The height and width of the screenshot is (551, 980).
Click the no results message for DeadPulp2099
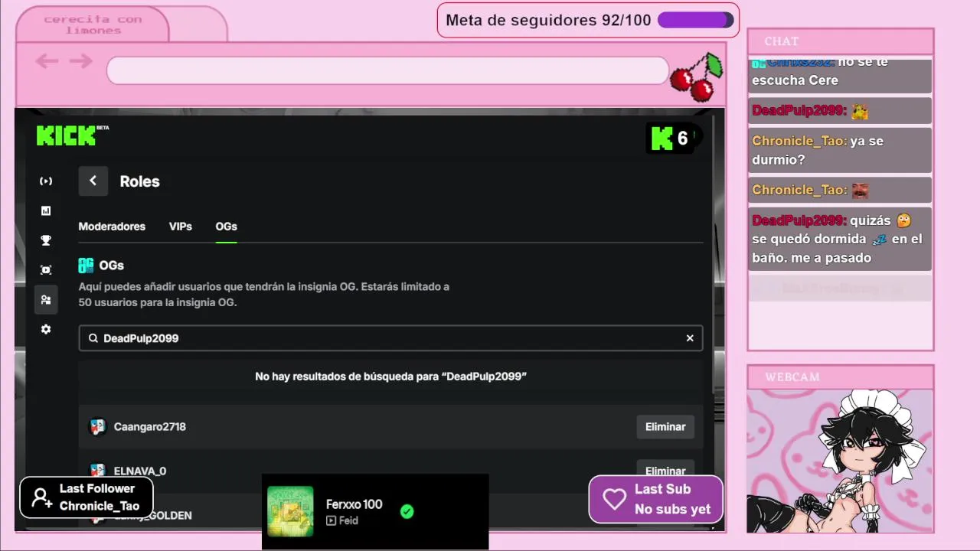pos(390,377)
